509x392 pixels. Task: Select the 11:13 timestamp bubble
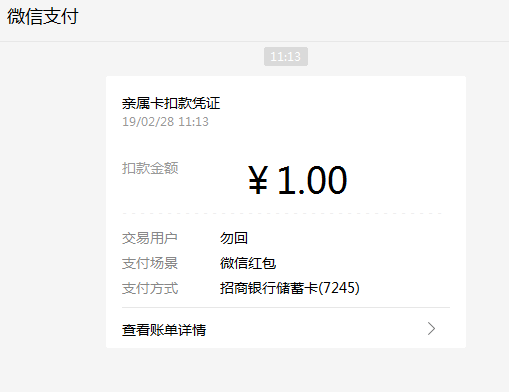(286, 57)
